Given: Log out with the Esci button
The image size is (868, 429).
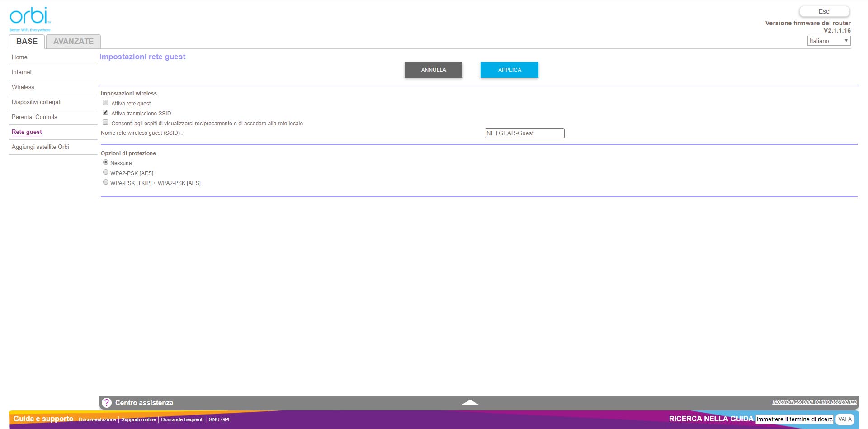Looking at the screenshot, I should point(824,11).
